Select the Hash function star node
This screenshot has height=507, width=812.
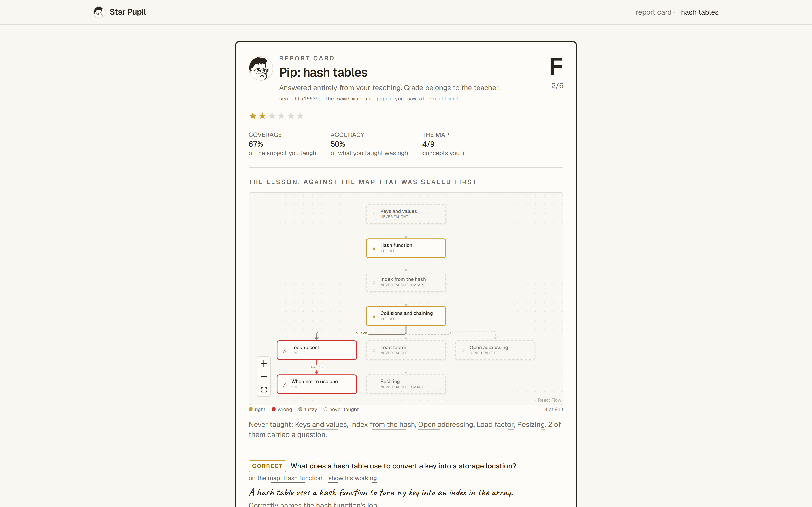tap(406, 248)
